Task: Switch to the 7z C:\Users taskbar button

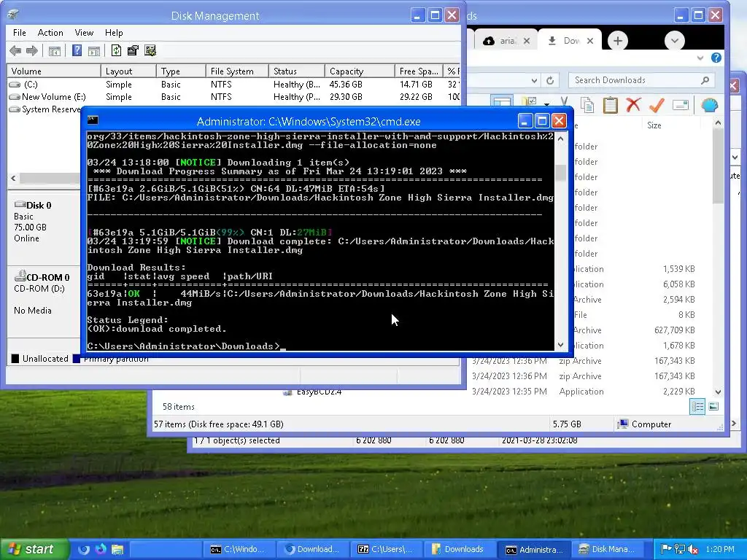Action: 385,549
